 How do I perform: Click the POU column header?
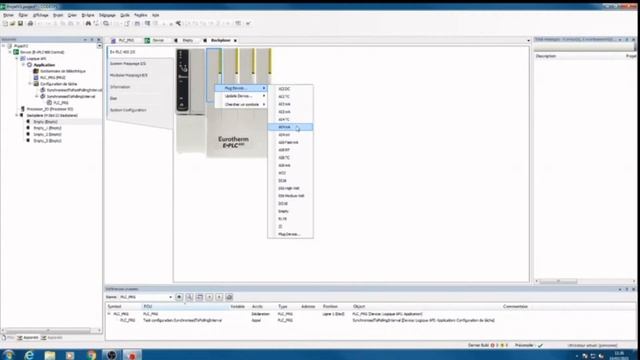tap(184, 307)
